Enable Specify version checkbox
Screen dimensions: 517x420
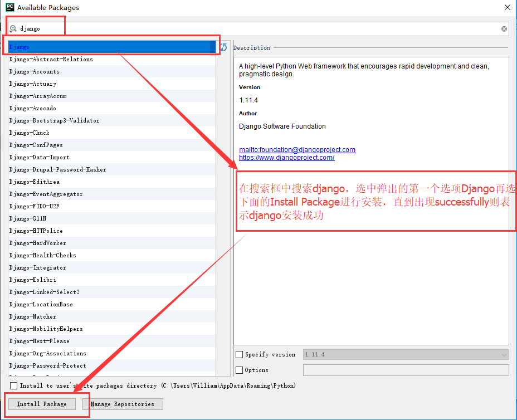(240, 355)
